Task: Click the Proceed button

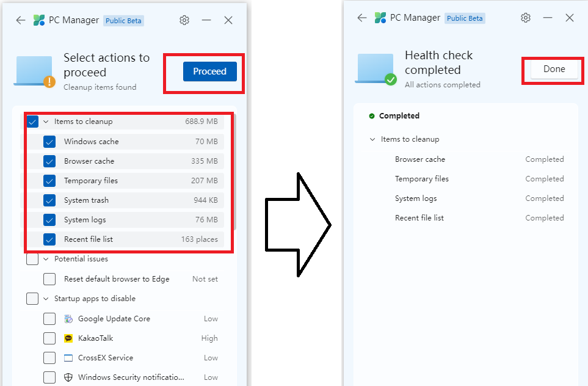Action: (209, 71)
